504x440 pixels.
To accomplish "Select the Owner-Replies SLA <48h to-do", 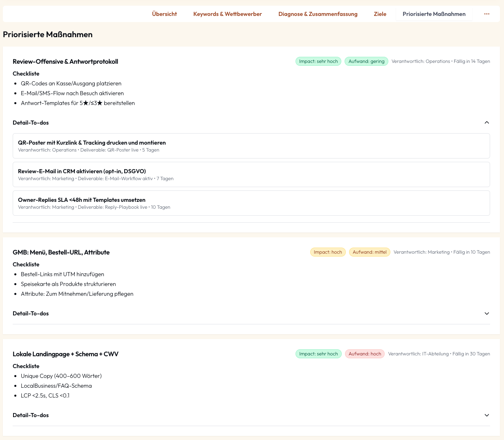I will 251,203.
